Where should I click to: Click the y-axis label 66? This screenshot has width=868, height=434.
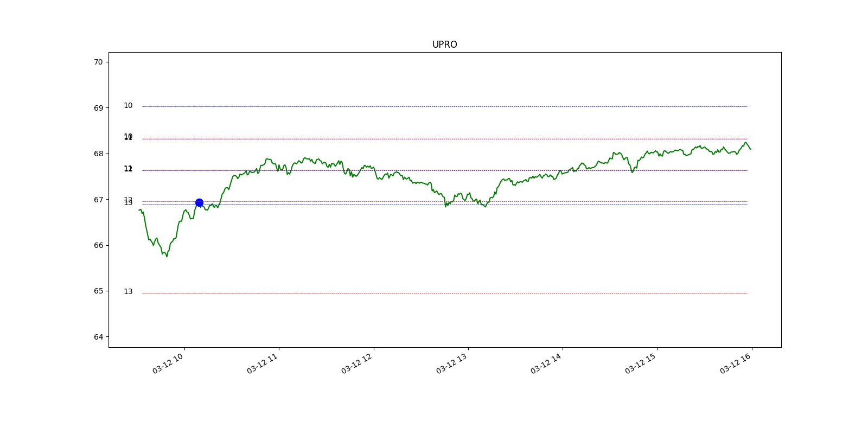click(98, 245)
